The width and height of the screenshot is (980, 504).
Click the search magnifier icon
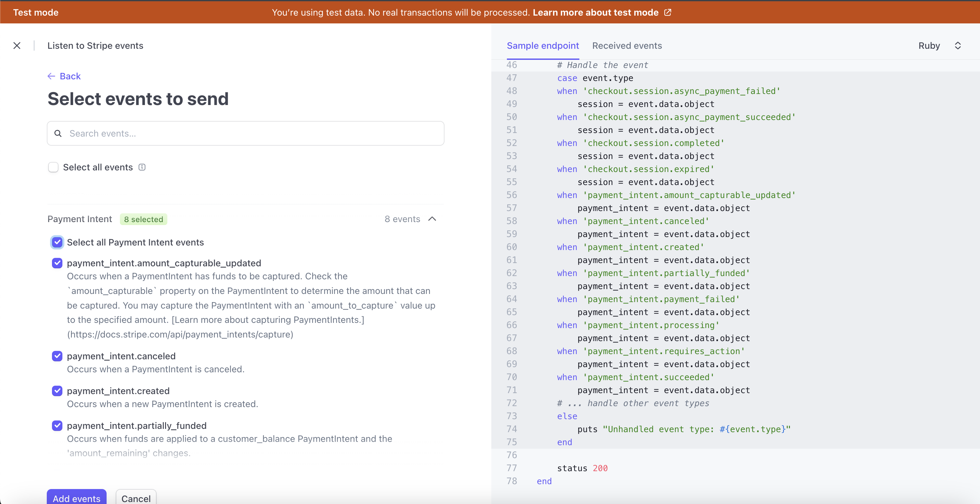(58, 134)
